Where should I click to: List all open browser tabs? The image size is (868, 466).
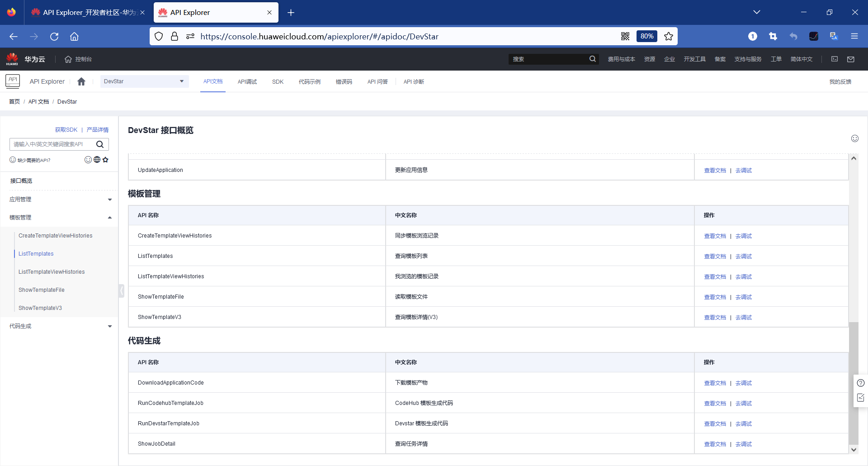point(757,13)
